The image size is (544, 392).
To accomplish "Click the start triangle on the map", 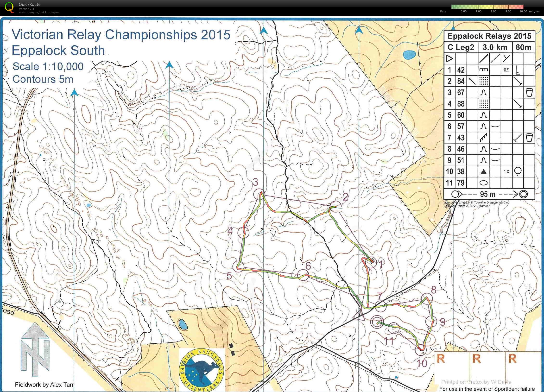I will [360, 316].
